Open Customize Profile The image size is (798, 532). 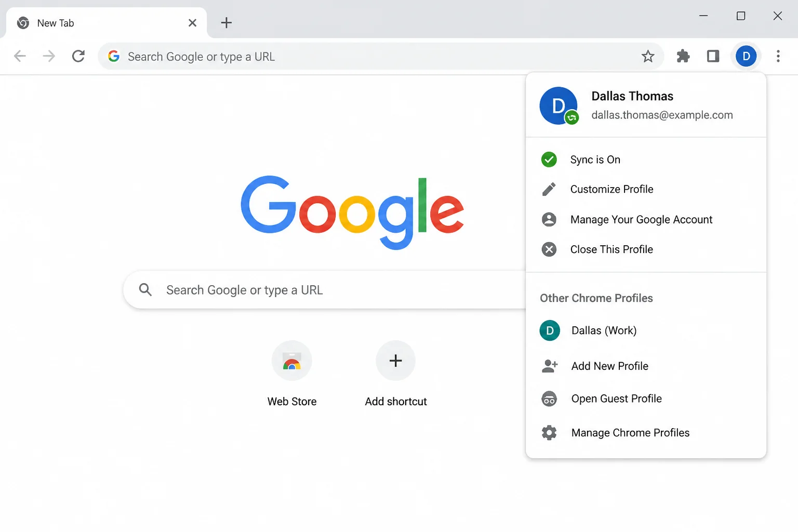click(x=646, y=189)
